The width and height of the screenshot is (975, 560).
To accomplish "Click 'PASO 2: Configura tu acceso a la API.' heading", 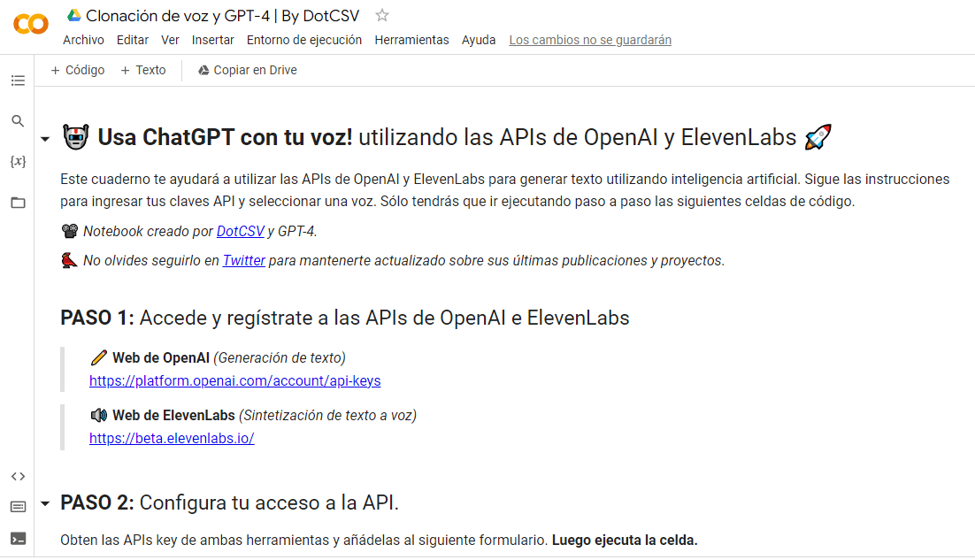I will pyautogui.click(x=229, y=502).
